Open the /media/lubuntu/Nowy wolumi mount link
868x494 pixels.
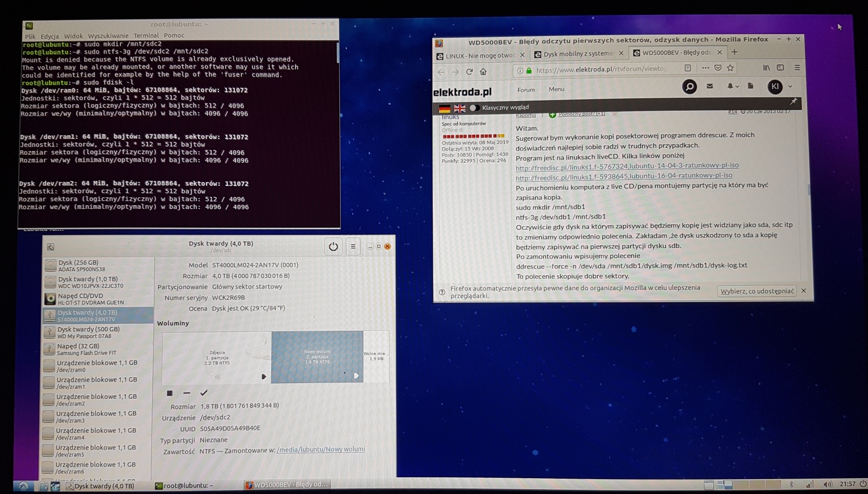[x=321, y=450]
